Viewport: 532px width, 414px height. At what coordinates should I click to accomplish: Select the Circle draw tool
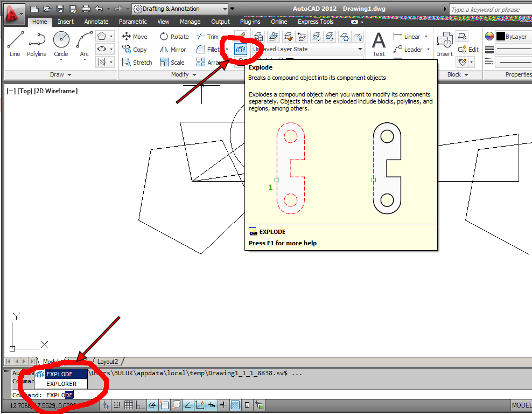pos(61,44)
